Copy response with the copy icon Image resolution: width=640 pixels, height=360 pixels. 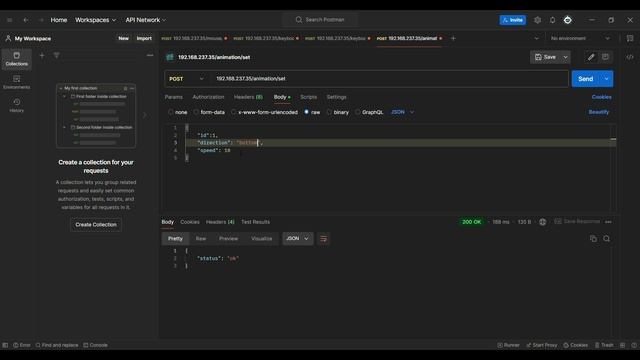593,239
